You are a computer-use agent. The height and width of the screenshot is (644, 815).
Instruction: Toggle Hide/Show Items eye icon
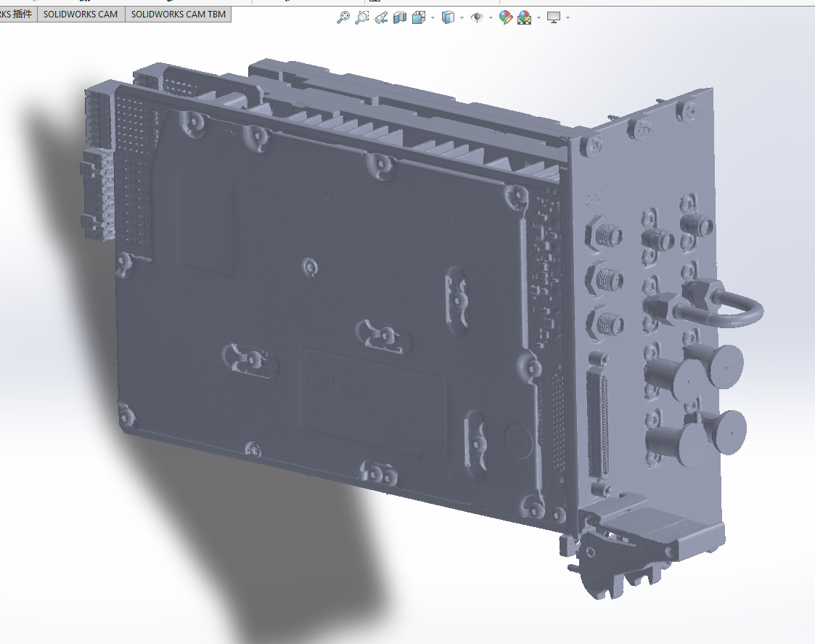point(477,17)
